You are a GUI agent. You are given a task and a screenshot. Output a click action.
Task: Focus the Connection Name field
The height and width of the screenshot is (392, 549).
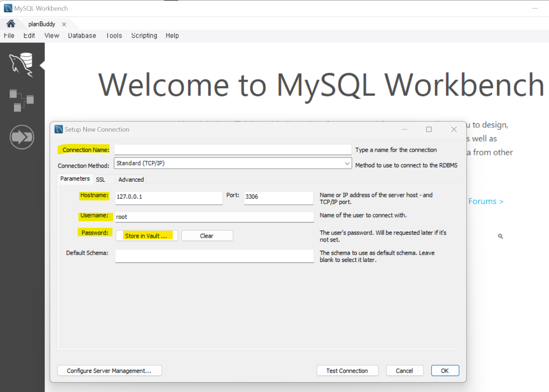click(233, 149)
